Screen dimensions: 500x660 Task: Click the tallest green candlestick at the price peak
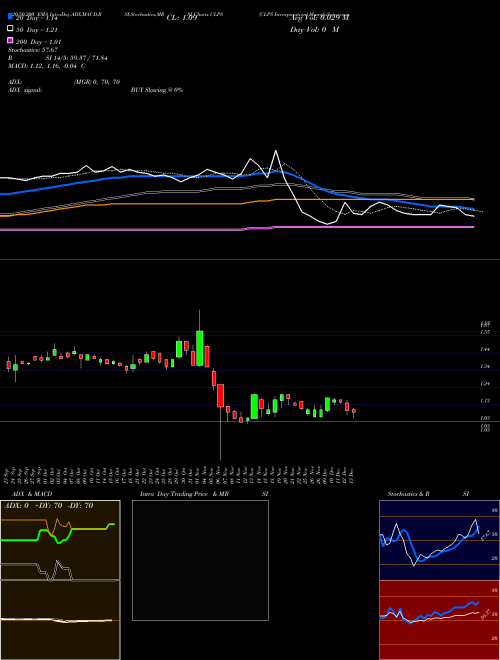[199, 348]
